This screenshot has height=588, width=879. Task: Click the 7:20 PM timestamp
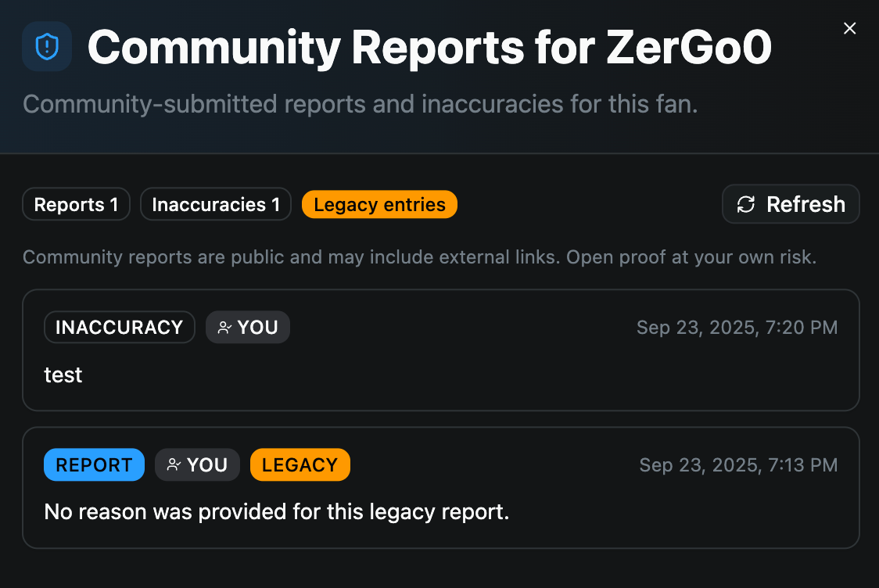pyautogui.click(x=737, y=328)
